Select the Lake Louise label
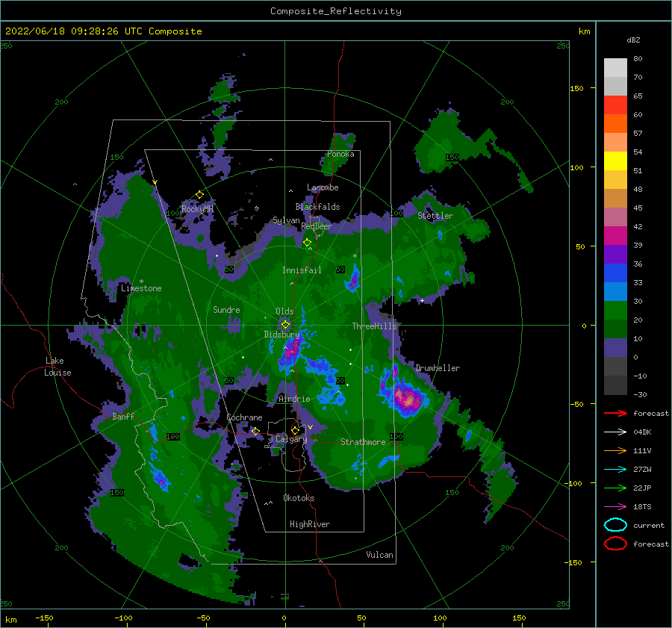Screen dimensions: 672x628 [57, 367]
